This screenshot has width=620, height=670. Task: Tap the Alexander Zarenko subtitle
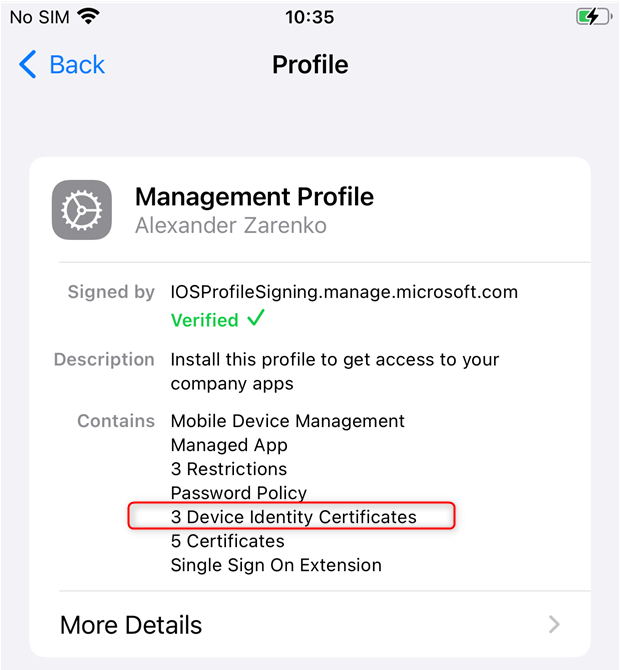231,225
